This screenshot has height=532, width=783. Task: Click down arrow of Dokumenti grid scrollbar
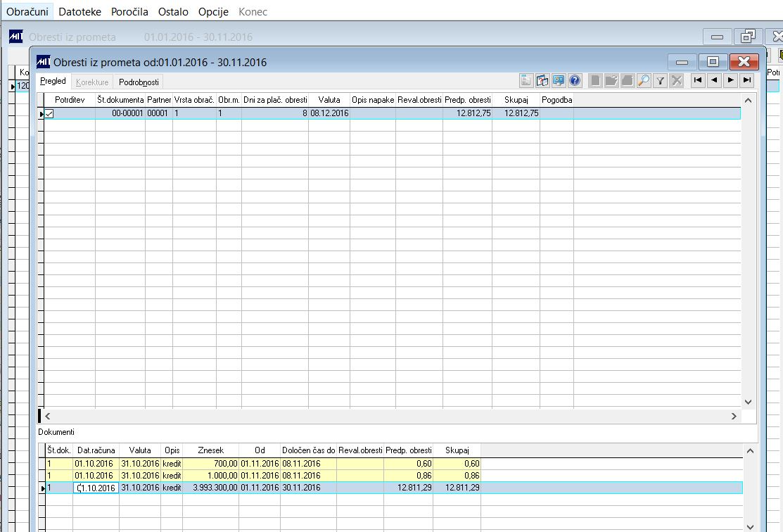(x=749, y=526)
